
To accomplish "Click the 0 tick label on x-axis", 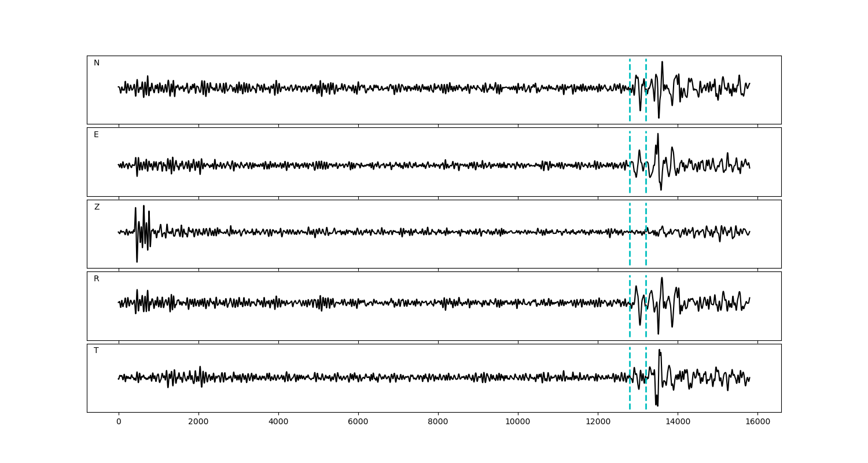I will [x=119, y=422].
